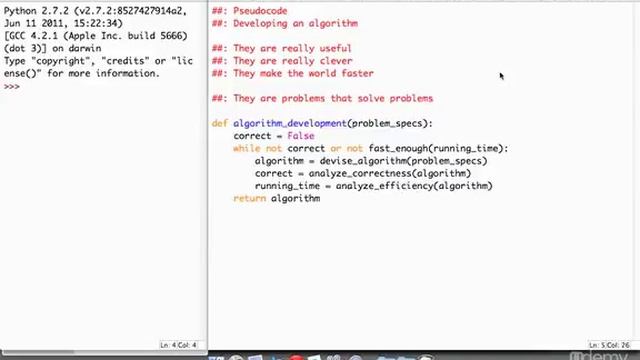
Task: Click the 'ense()" for more information.' line
Action: (82, 73)
